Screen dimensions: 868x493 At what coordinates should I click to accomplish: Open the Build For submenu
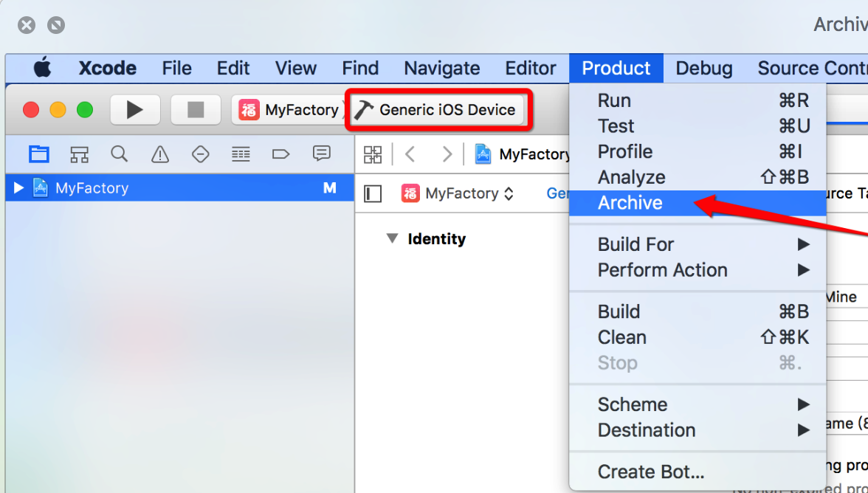click(697, 244)
